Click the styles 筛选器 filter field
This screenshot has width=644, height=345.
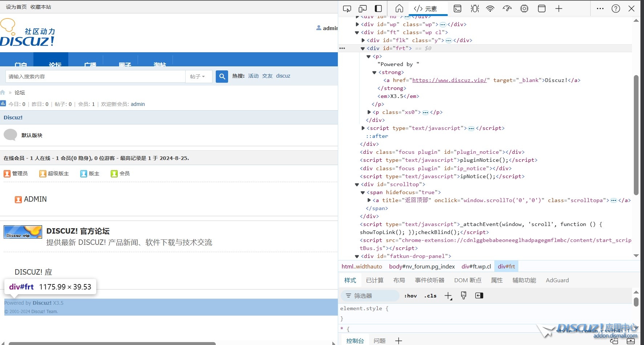(x=370, y=296)
